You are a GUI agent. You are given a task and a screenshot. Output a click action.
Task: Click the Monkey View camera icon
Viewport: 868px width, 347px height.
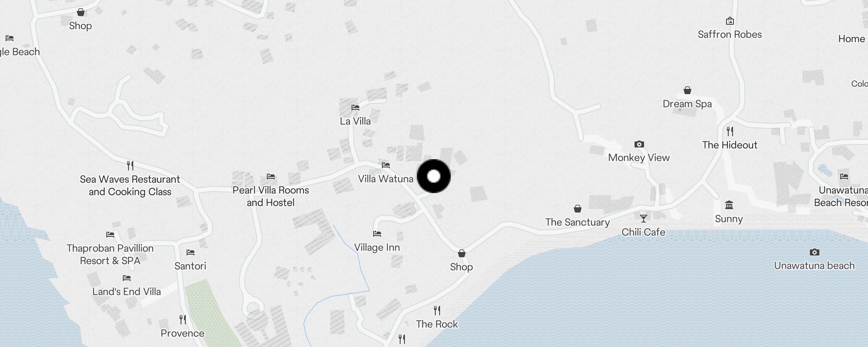coord(639,144)
